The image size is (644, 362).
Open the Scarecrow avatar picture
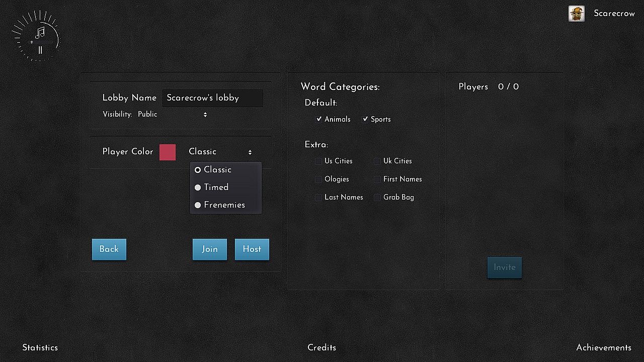click(x=577, y=14)
